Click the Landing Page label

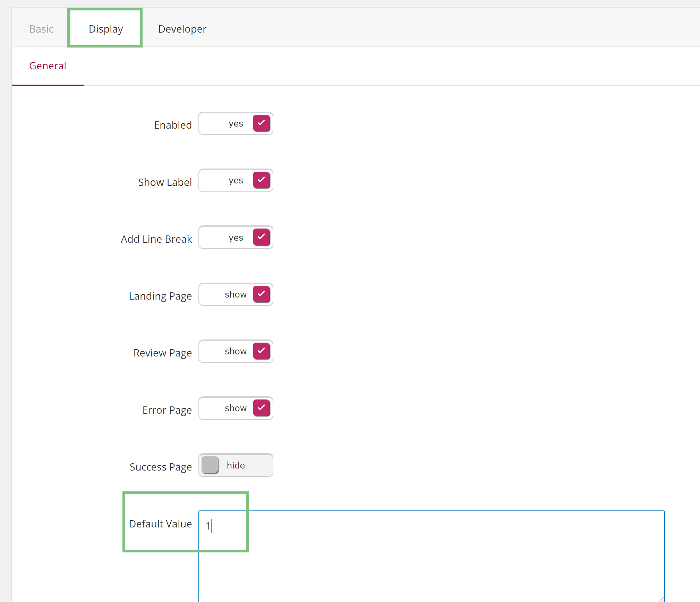coord(160,296)
